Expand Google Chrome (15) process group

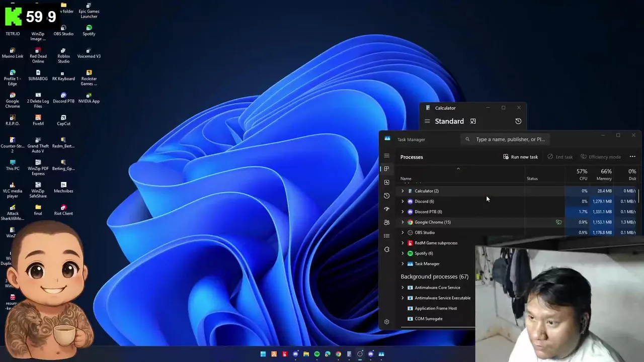tap(403, 222)
